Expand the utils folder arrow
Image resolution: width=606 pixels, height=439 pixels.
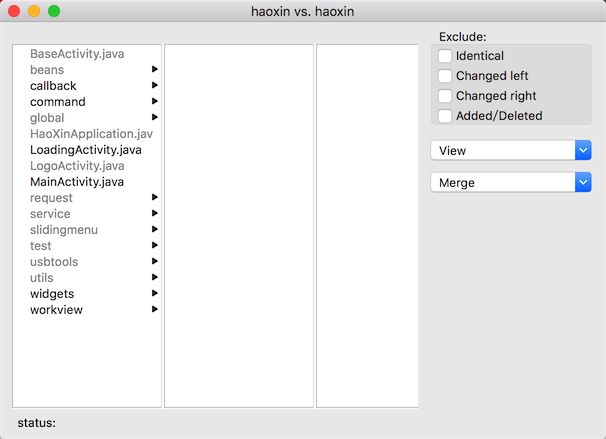click(155, 277)
